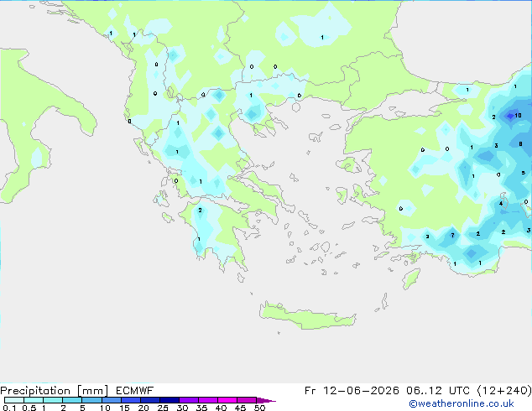Select the 45–50 mm legend swatch

(247, 400)
